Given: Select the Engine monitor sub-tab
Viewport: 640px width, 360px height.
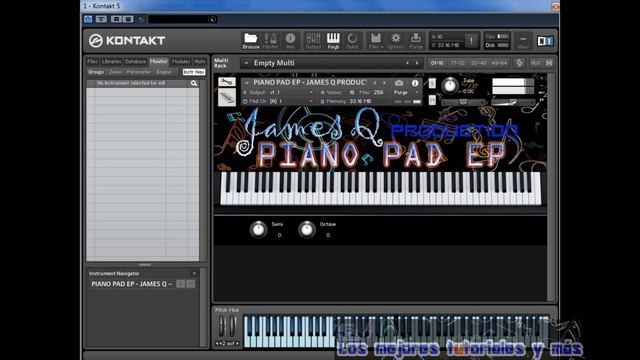Looking at the screenshot, I should pos(164,72).
